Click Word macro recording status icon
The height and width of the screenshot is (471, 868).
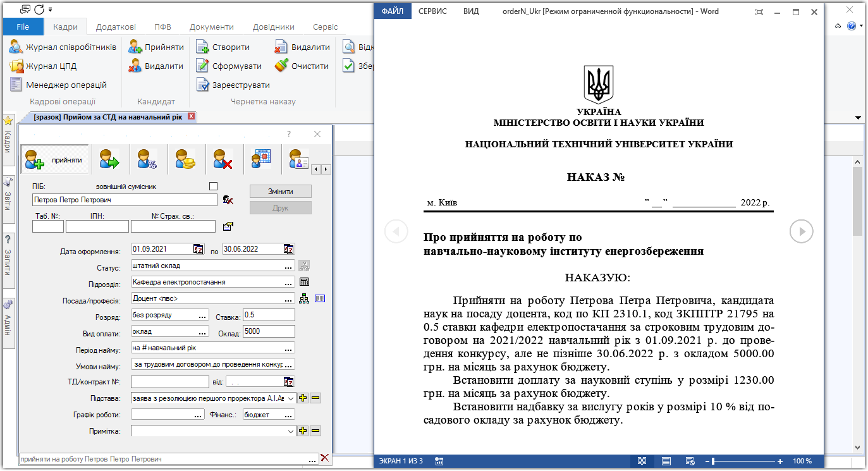[440, 462]
